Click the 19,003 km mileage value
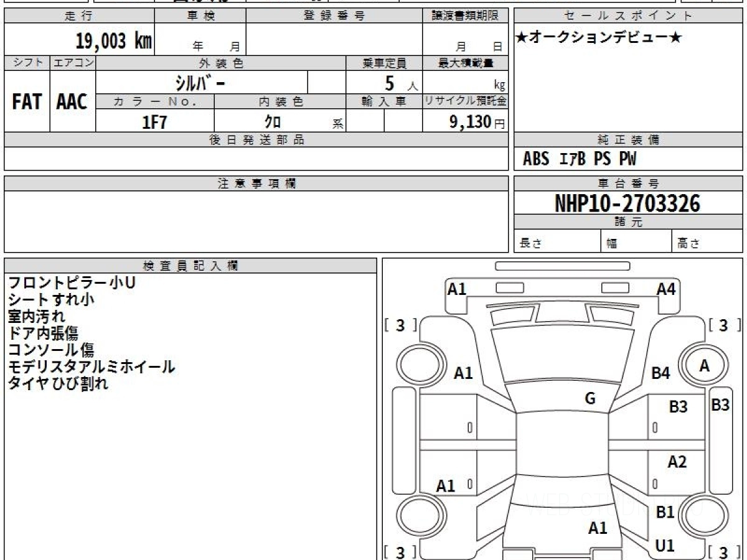 click(113, 41)
